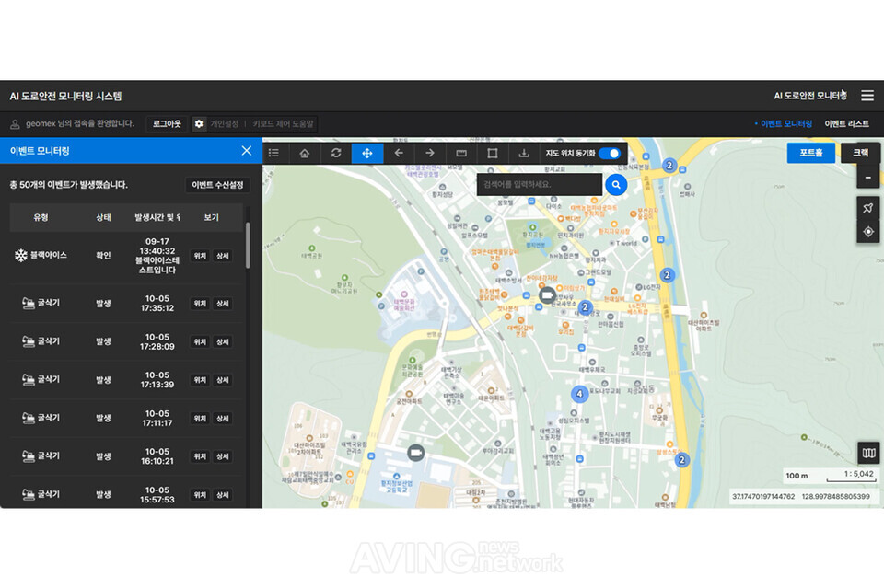Go to previous map view arrow
The width and height of the screenshot is (884, 588).
(399, 153)
